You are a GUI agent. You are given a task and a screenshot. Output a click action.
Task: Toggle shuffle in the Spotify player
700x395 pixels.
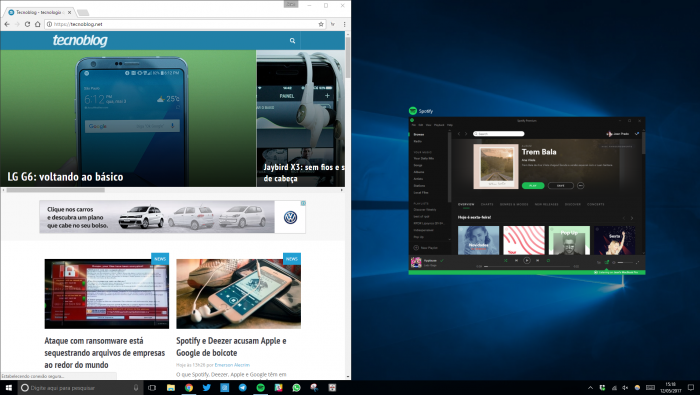[506, 260]
